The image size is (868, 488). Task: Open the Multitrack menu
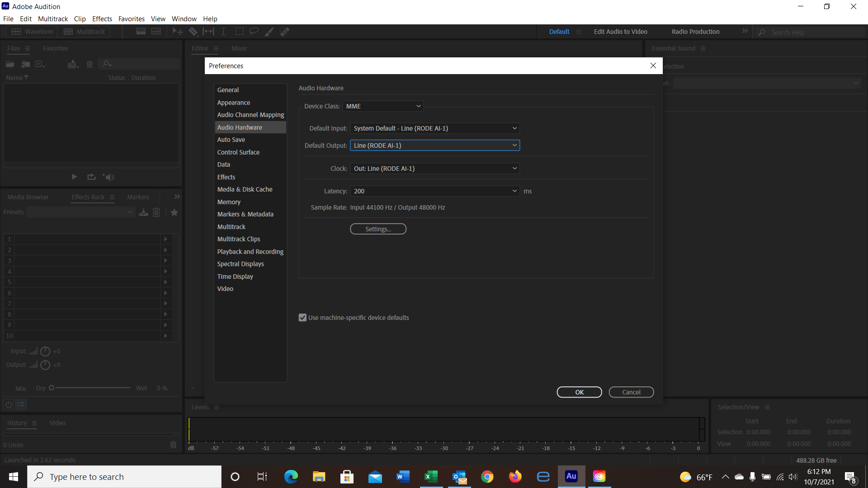pyautogui.click(x=53, y=19)
